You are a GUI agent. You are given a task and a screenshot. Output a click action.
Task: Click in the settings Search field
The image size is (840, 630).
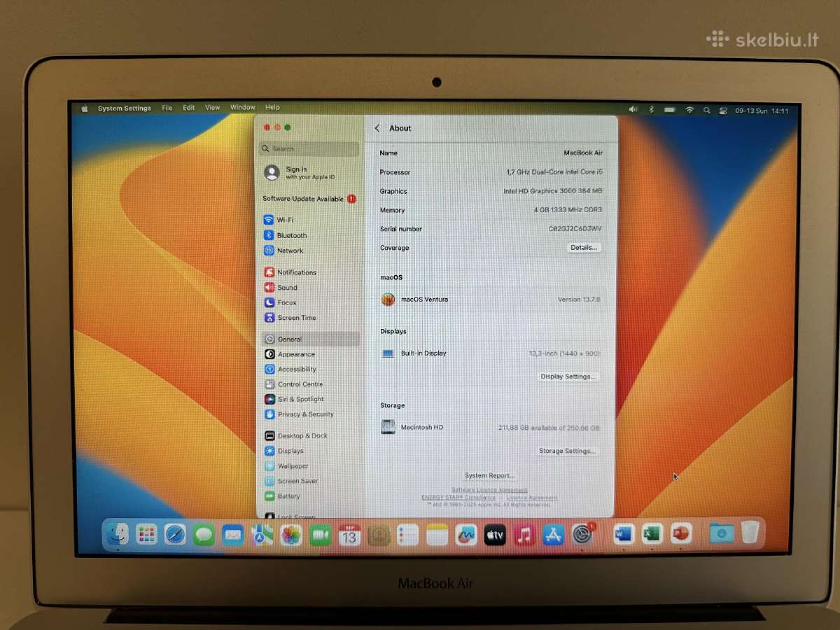(309, 148)
